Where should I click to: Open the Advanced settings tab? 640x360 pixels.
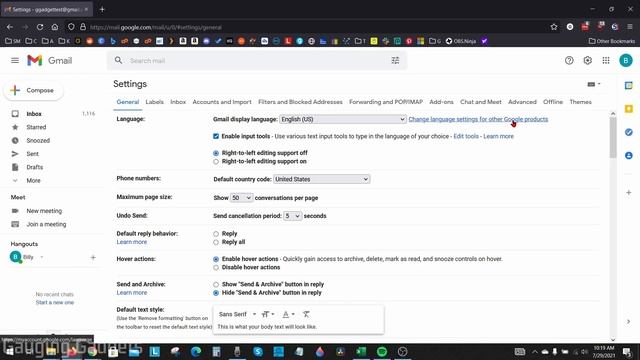(522, 102)
